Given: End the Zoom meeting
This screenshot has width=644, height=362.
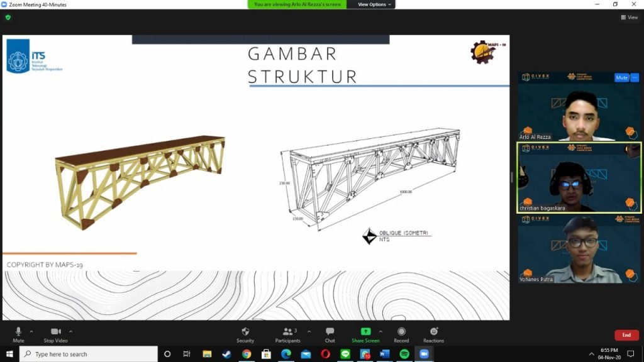Looking at the screenshot, I should 626,335.
